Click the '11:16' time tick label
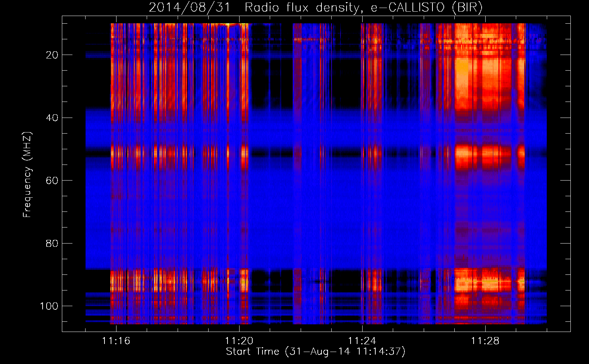 [x=116, y=341]
